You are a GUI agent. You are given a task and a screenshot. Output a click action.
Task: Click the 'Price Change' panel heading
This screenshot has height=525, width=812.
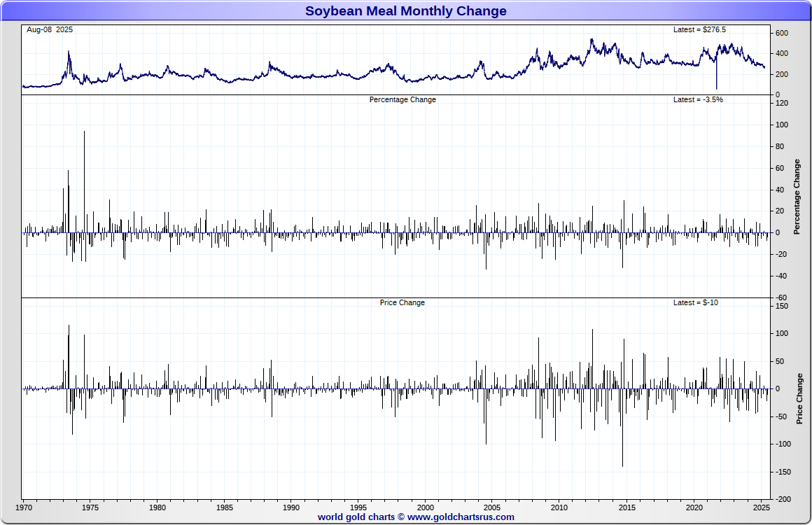(402, 302)
